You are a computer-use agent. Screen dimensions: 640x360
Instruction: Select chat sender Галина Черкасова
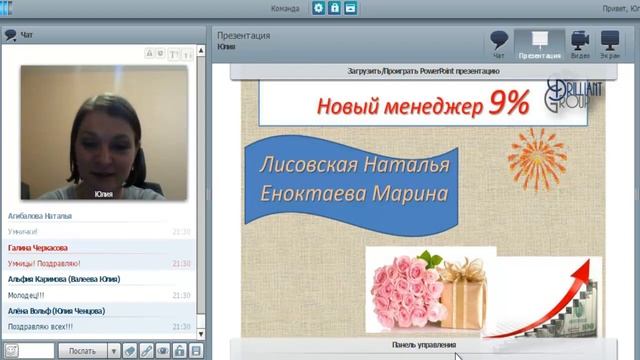click(38, 248)
